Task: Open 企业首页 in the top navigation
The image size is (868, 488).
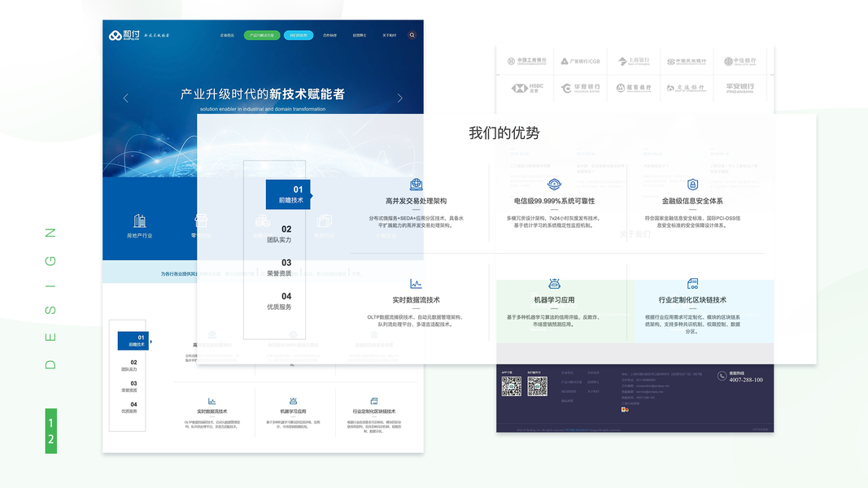Action: pyautogui.click(x=227, y=35)
